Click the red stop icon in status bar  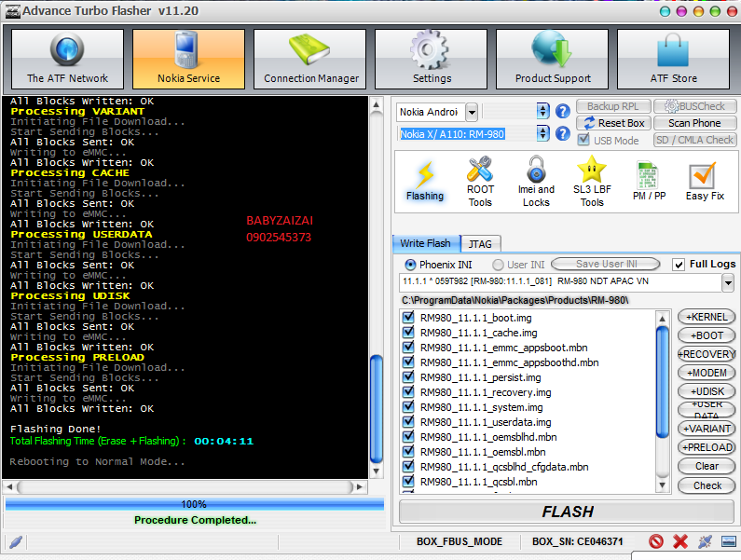(x=656, y=541)
